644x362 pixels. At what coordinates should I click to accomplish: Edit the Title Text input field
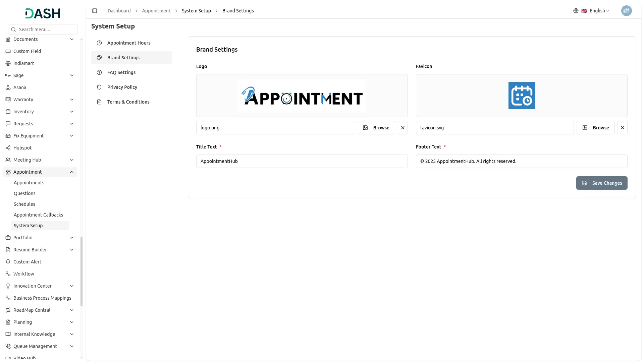point(301,161)
